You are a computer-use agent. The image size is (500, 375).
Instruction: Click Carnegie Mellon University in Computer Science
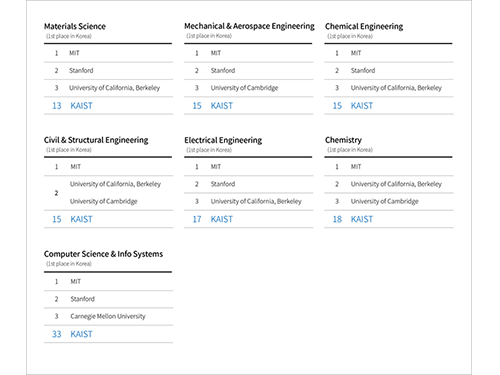108,316
